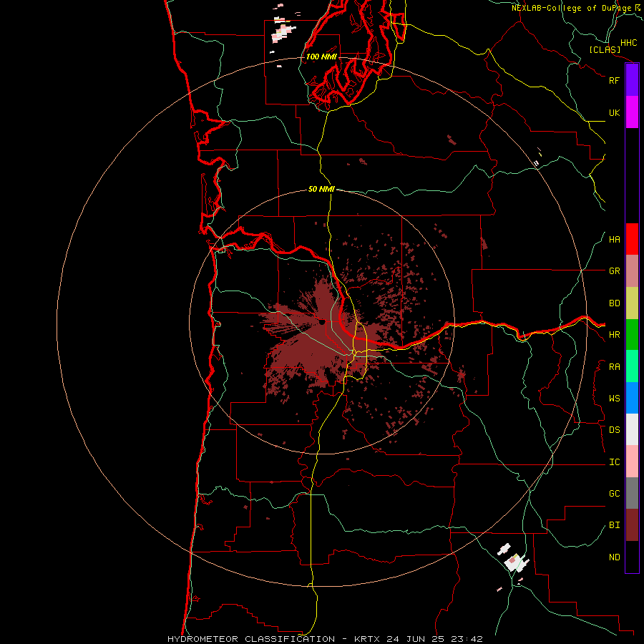Click the yellow BD legend color swatch

pos(632,303)
